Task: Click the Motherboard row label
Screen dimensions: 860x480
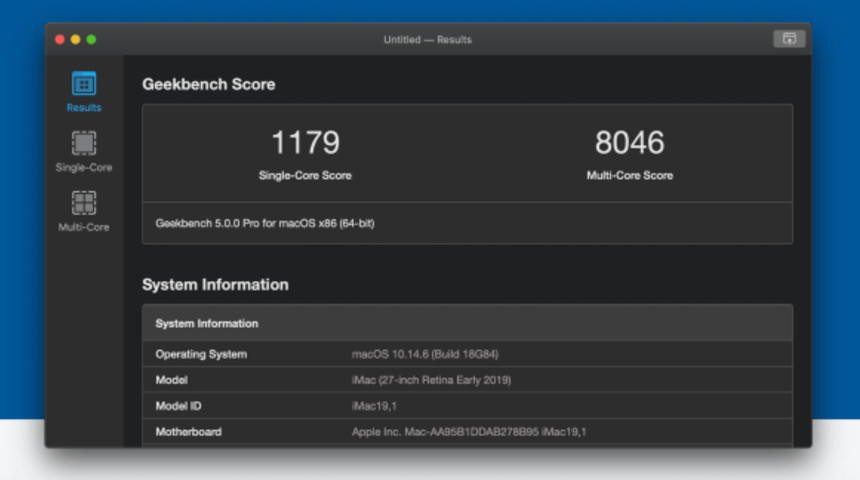Action: (189, 432)
